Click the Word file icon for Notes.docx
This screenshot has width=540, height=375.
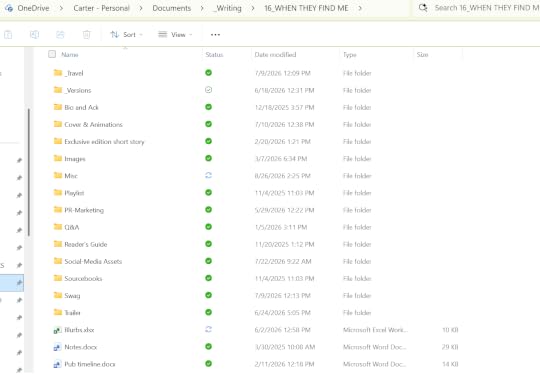click(x=58, y=347)
